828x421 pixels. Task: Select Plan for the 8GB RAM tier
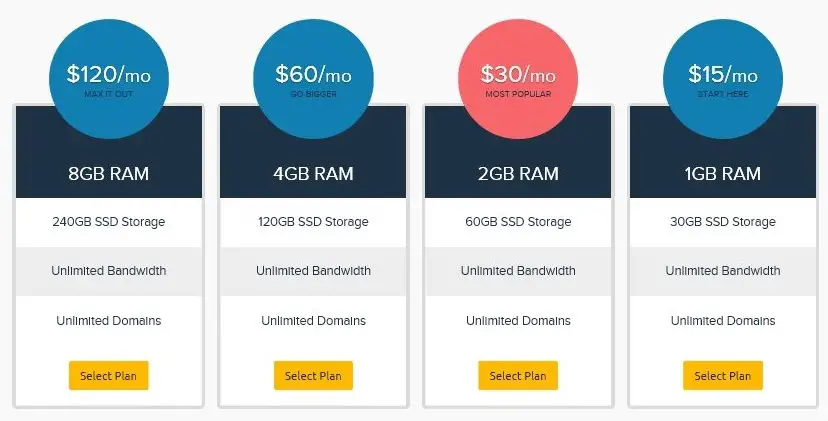coord(108,376)
